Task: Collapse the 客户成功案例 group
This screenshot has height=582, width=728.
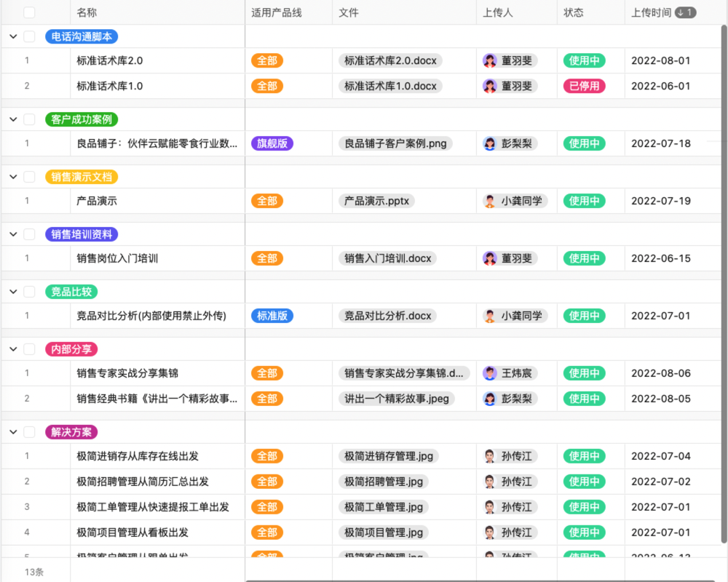Action: point(12,119)
